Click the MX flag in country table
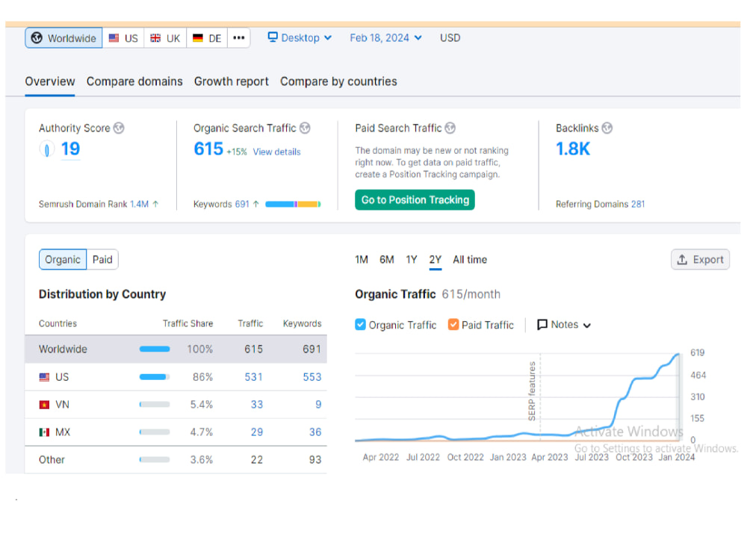 pos(44,432)
